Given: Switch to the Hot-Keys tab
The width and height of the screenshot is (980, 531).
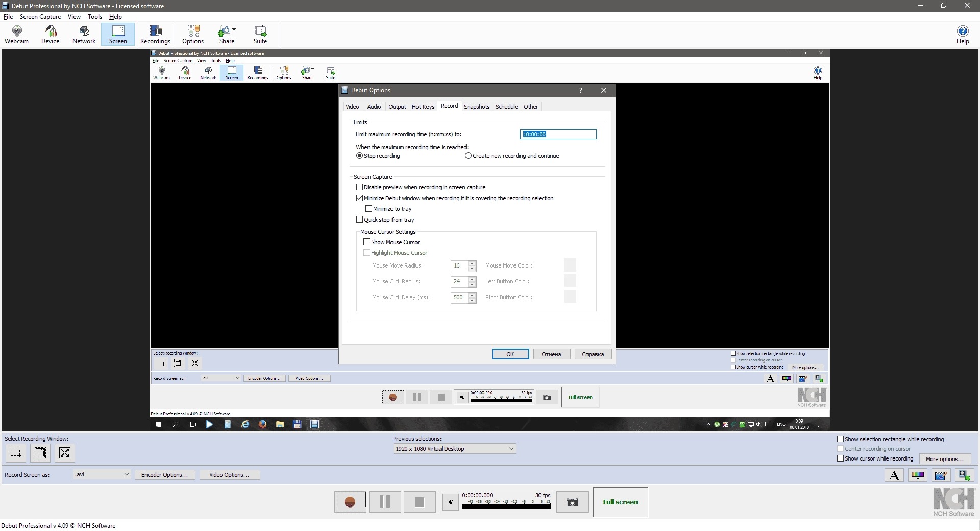Looking at the screenshot, I should coord(423,107).
